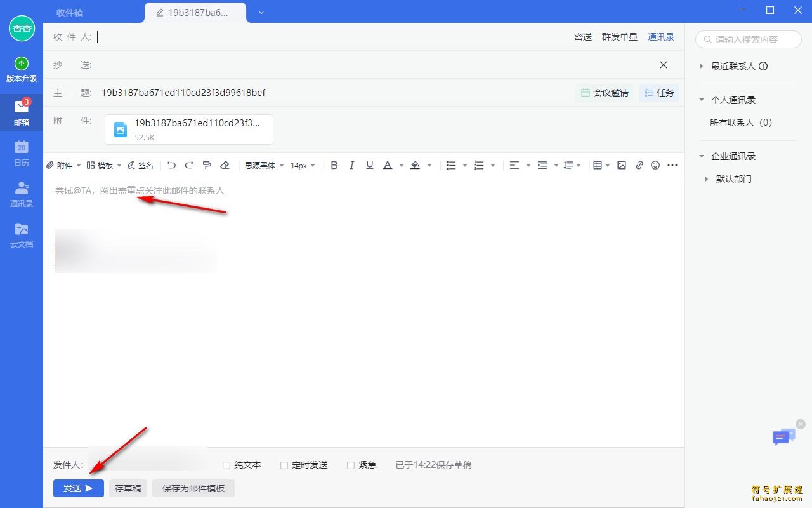Open the floating chat assistant icon
Screen dimensions: 812x508
coord(783,437)
